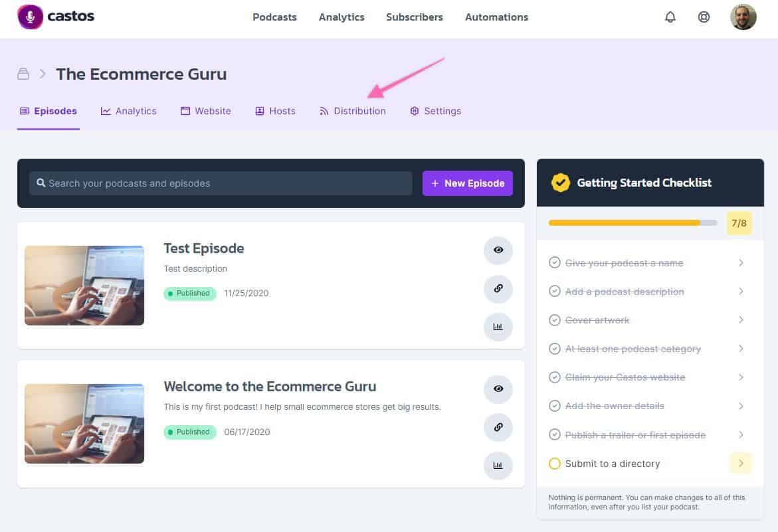Click the 11/25/2020 date text
The height and width of the screenshot is (532, 778).
pyautogui.click(x=246, y=294)
